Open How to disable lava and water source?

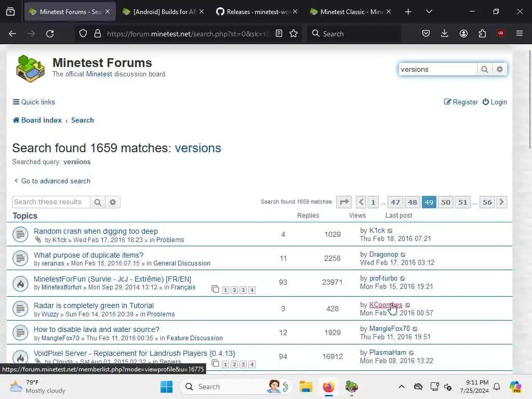pos(96,329)
